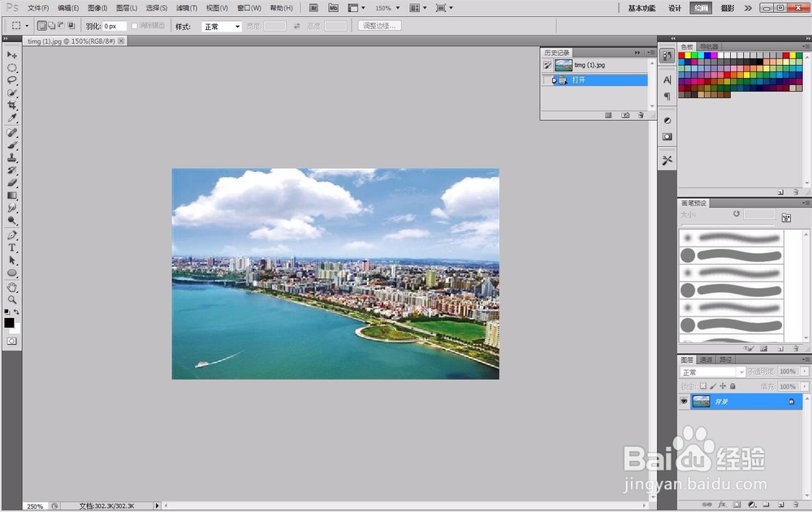The image size is (812, 512).
Task: Hide the 背景 layer eye icon
Action: point(684,401)
